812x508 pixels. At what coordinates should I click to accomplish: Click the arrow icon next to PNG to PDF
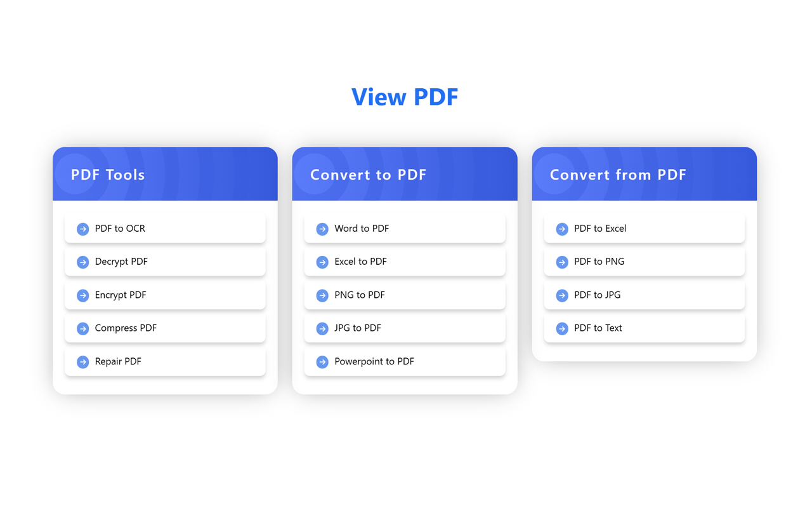tap(322, 295)
